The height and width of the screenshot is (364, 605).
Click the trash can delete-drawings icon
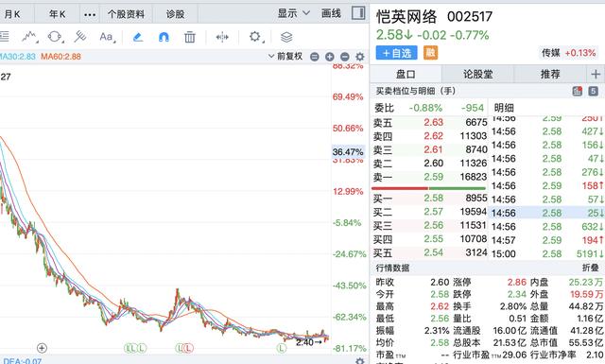point(189,37)
